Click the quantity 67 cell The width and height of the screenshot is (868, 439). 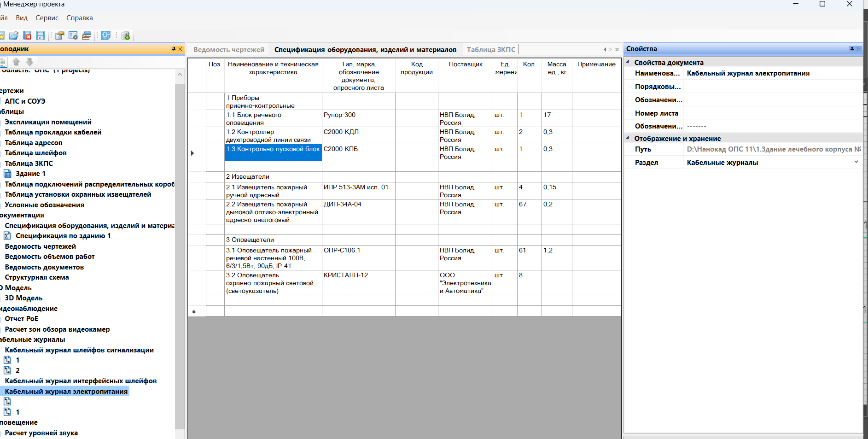(529, 212)
